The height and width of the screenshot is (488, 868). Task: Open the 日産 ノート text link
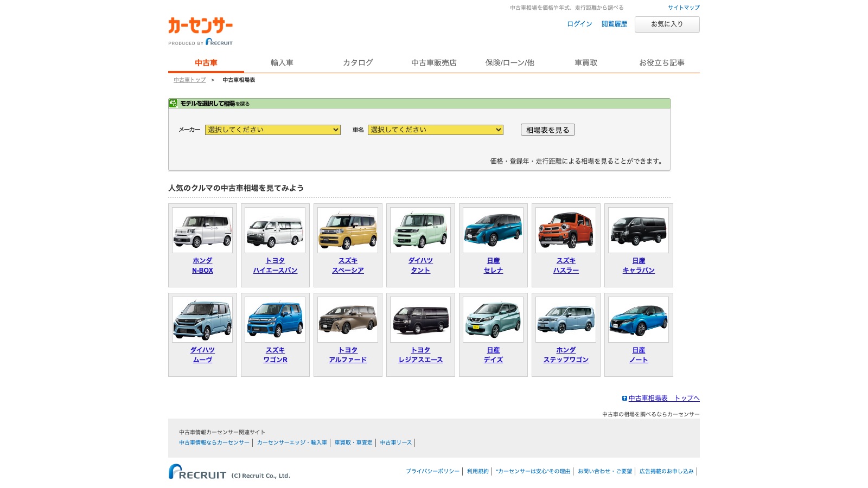tap(639, 355)
